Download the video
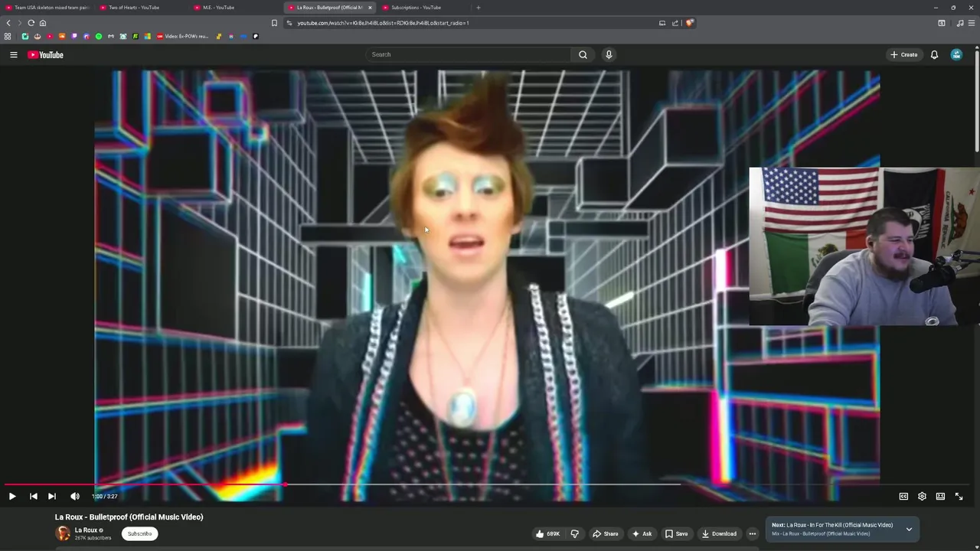The image size is (980, 551). tap(719, 533)
